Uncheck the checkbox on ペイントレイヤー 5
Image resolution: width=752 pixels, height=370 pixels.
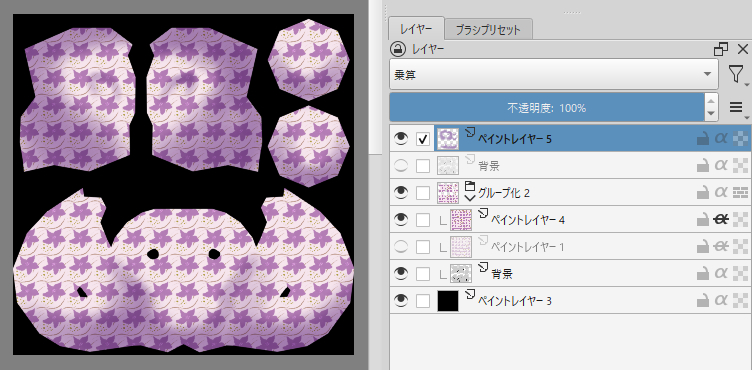tap(423, 139)
